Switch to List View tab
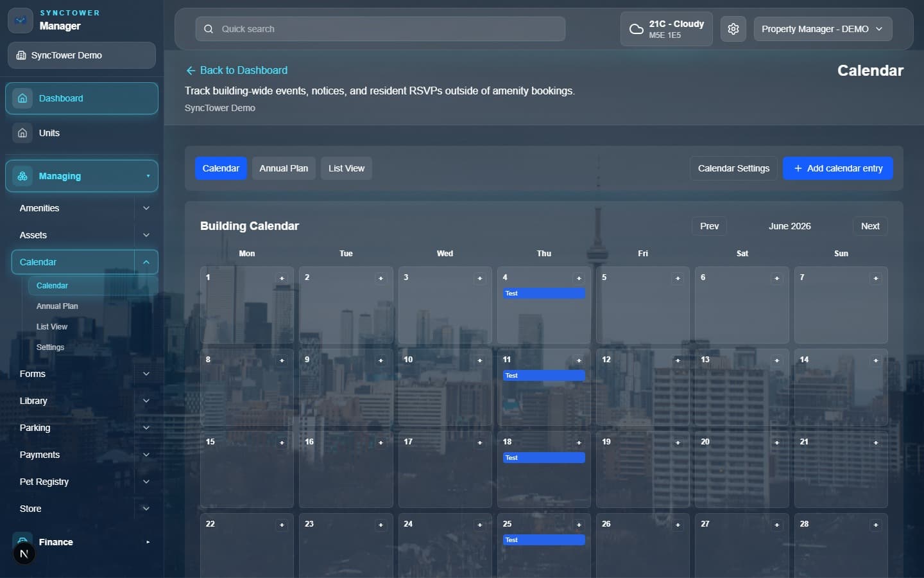The height and width of the screenshot is (578, 924). coord(346,168)
